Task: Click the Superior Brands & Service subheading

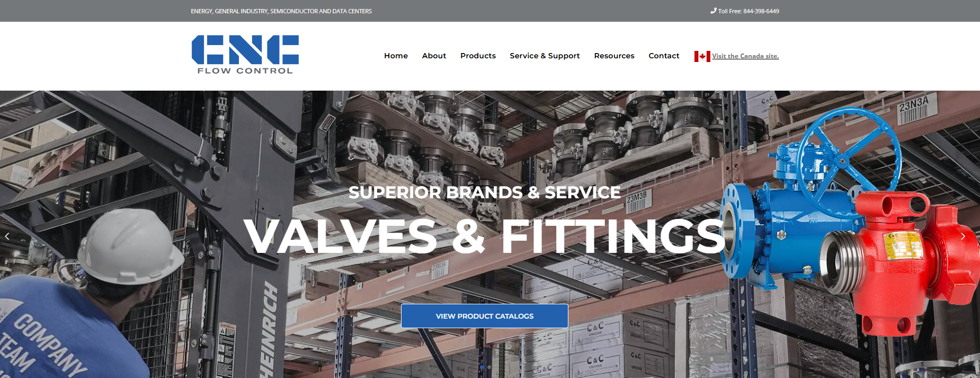Action: point(484,192)
